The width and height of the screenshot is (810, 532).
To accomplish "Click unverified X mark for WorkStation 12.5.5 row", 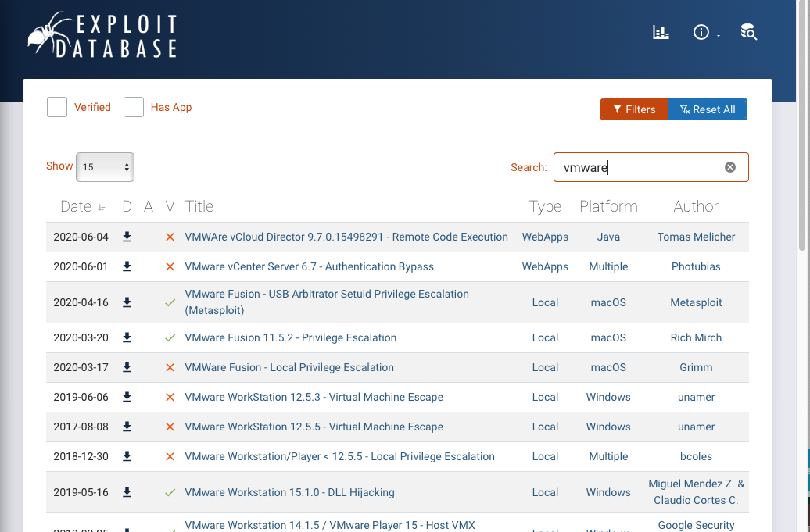I will [170, 427].
